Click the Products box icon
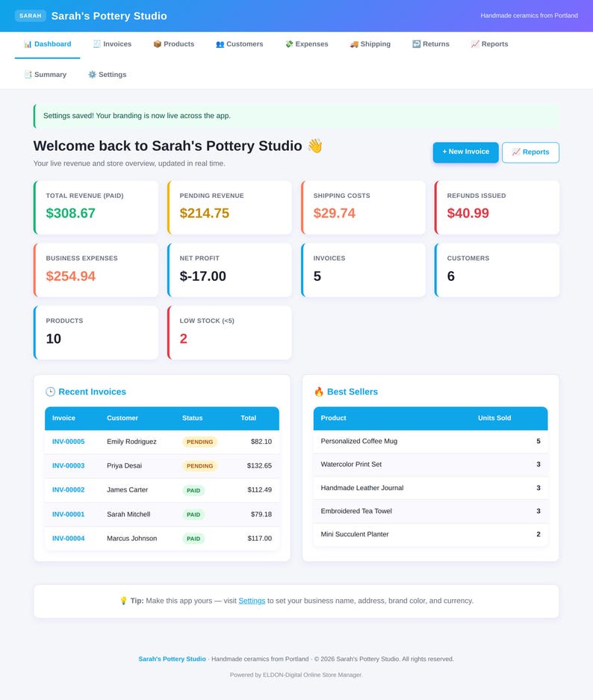593x700 pixels. (157, 44)
